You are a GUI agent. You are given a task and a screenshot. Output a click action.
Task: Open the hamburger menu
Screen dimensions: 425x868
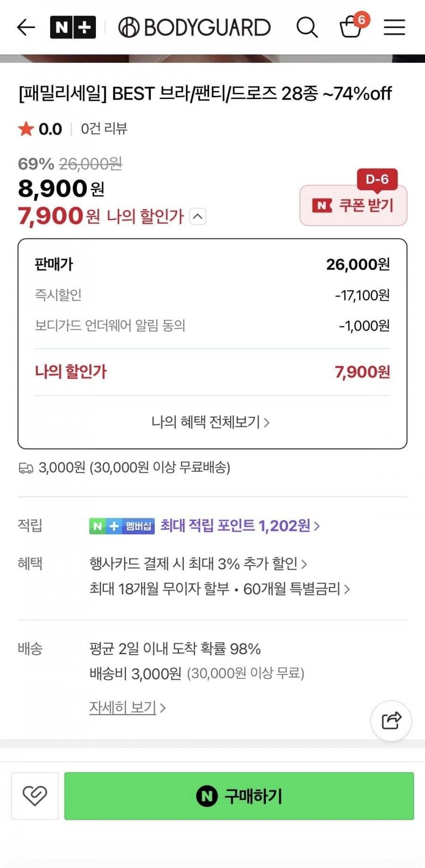(x=394, y=27)
